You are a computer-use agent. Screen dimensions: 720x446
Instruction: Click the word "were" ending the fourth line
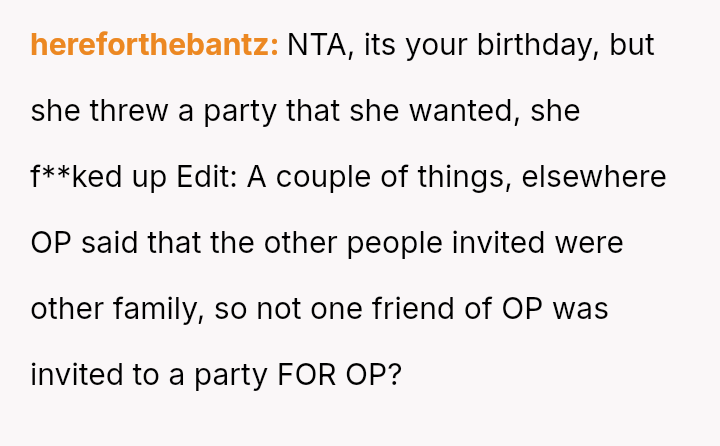[x=587, y=243]
